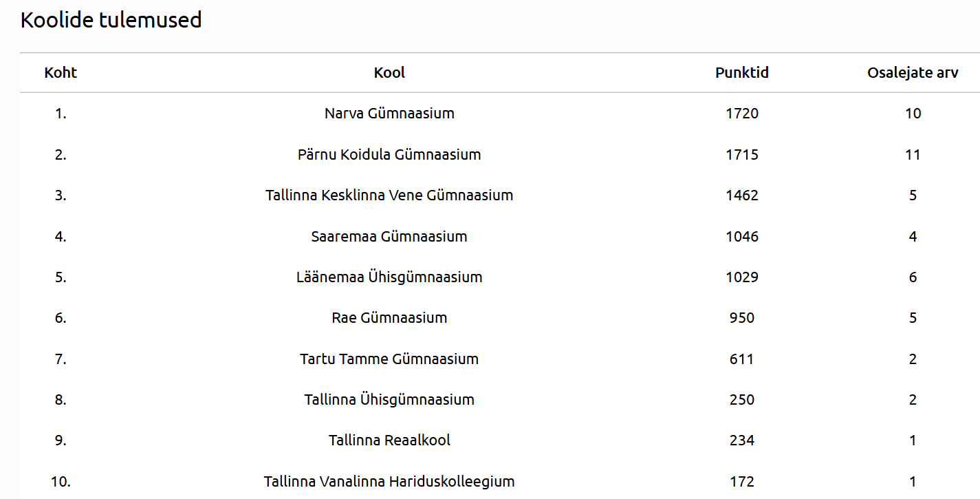The height and width of the screenshot is (499, 980).
Task: Select the Tartu Tamme Gümnaasium row
Action: pos(389,359)
